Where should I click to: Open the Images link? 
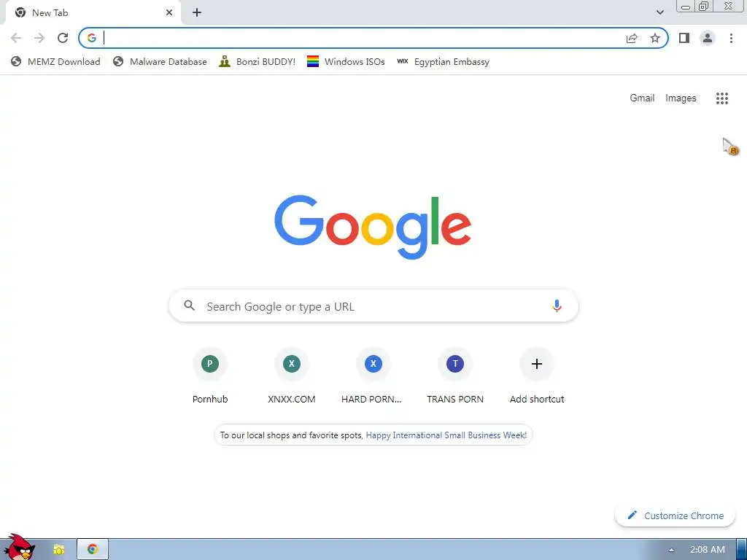(x=681, y=98)
